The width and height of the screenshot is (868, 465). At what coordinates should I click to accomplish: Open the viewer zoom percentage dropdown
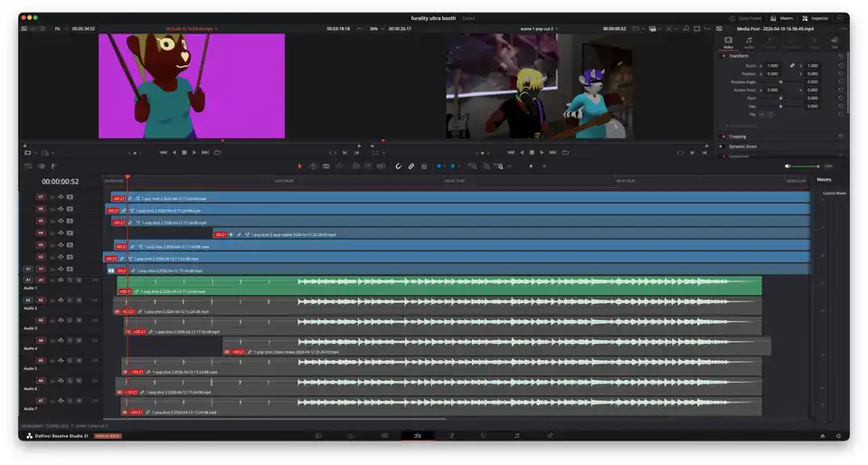[x=374, y=29]
